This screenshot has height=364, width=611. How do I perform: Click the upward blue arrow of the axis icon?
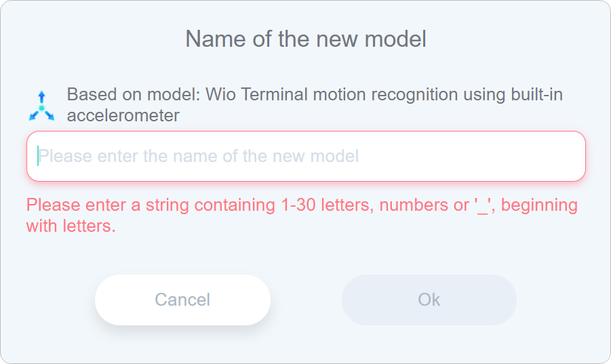click(41, 96)
